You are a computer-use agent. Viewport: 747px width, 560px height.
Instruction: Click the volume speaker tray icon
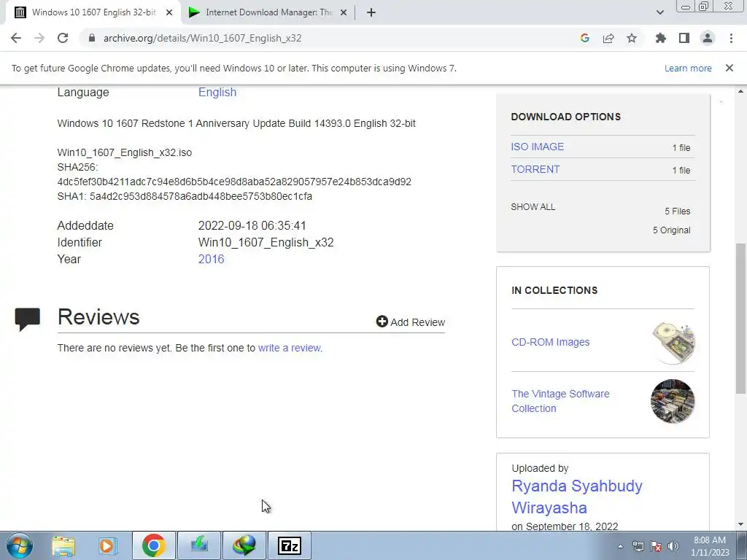pyautogui.click(x=673, y=546)
